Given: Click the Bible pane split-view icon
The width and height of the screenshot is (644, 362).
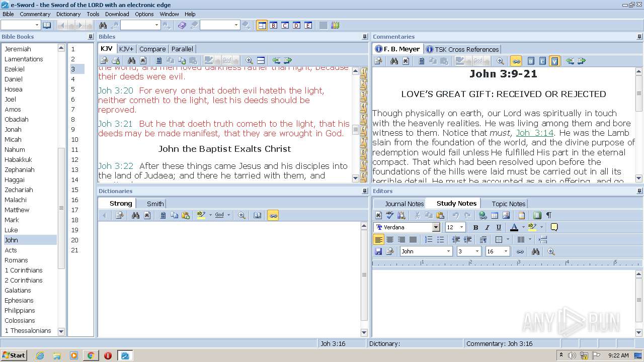Looking at the screenshot, I should (261, 61).
